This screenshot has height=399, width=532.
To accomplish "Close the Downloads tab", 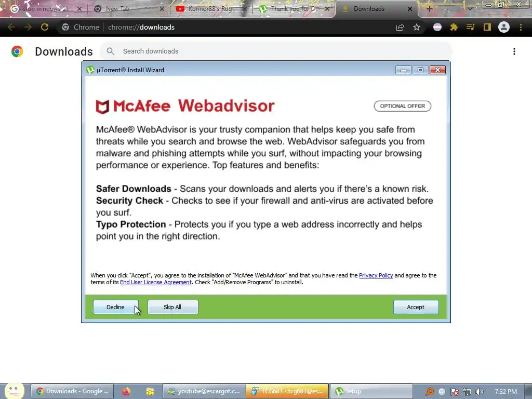I will 410,9.
